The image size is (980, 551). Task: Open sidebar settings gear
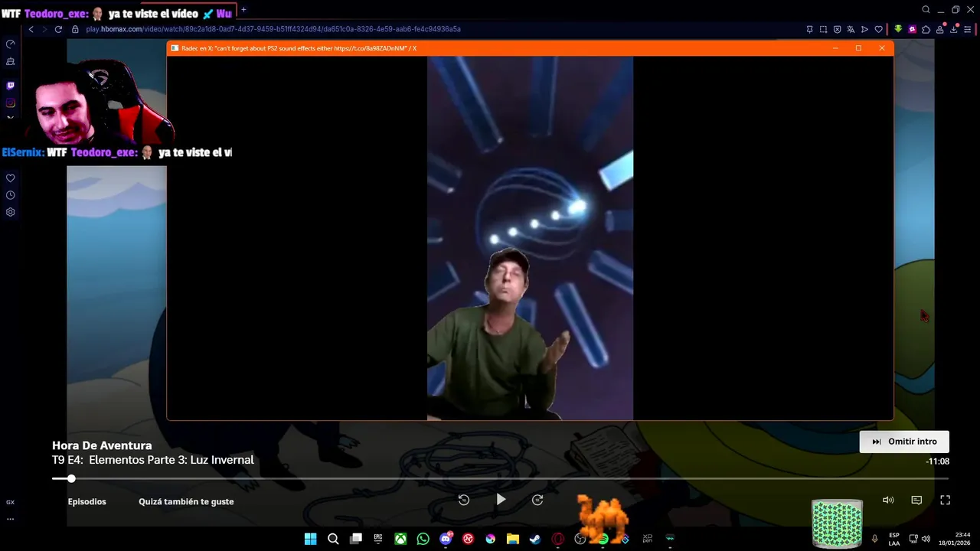tap(10, 212)
